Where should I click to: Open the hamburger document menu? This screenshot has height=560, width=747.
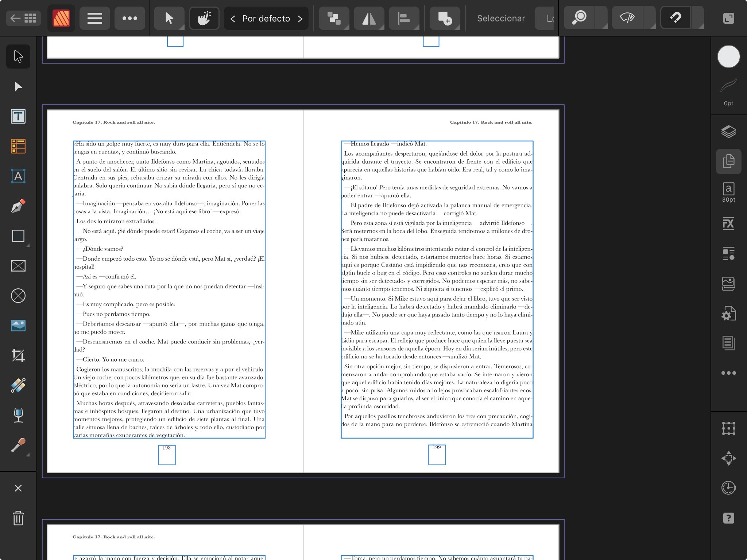click(x=94, y=18)
